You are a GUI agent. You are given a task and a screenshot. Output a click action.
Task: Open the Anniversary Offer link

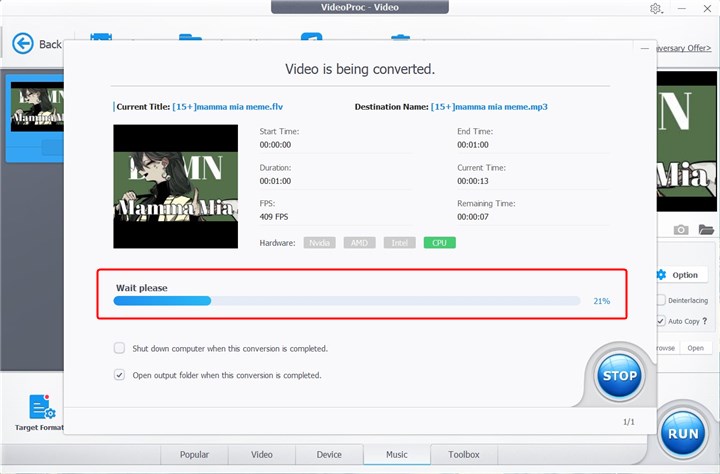pos(683,48)
